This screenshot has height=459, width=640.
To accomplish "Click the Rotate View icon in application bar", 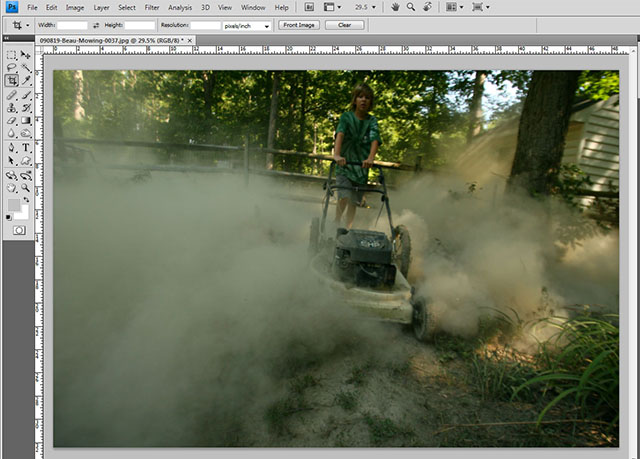I will pos(427,7).
